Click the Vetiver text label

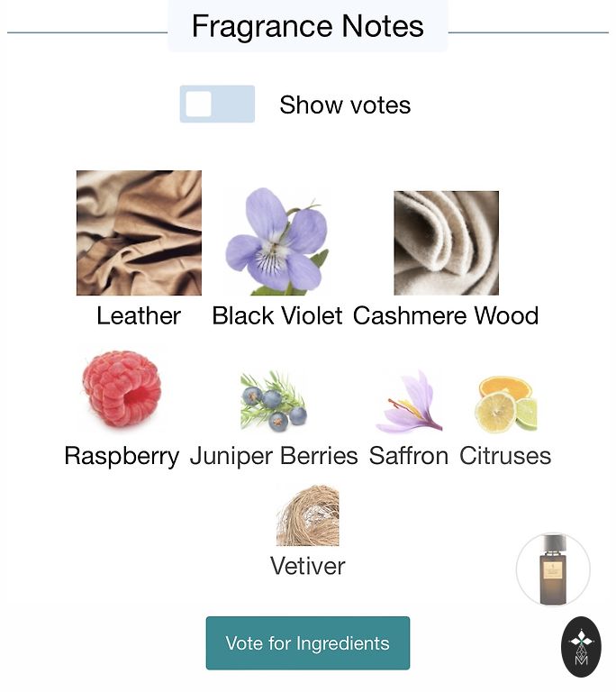click(307, 567)
